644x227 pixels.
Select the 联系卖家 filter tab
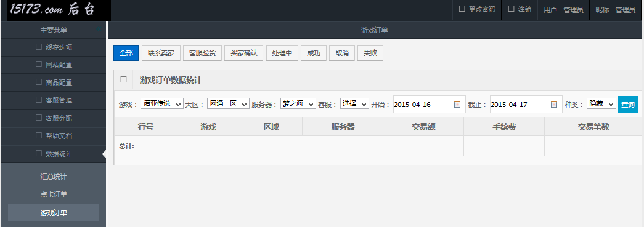click(161, 53)
